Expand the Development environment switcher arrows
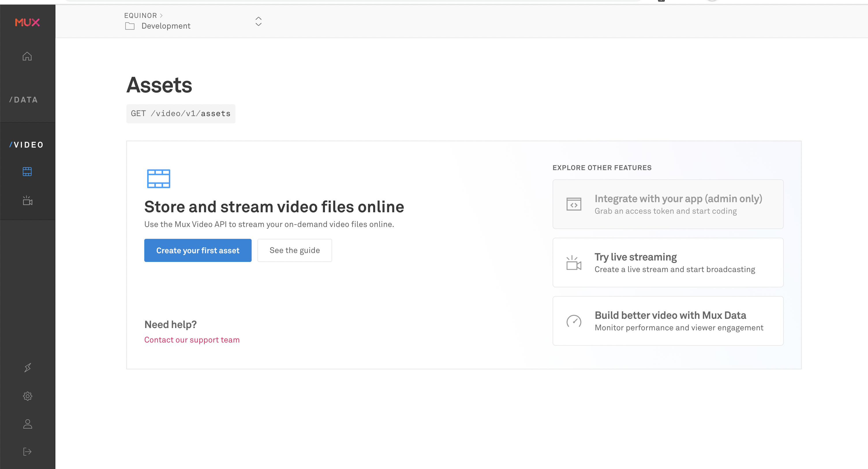868x469 pixels. click(259, 22)
